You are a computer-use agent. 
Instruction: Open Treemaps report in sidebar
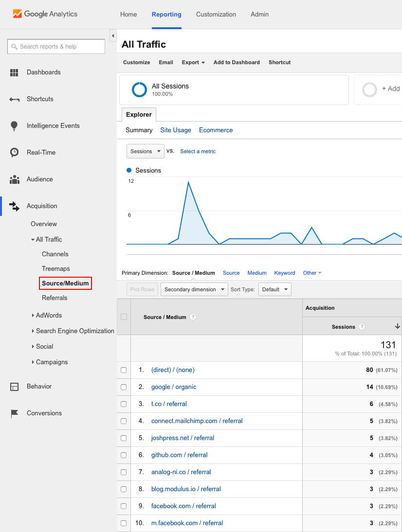pyautogui.click(x=55, y=269)
